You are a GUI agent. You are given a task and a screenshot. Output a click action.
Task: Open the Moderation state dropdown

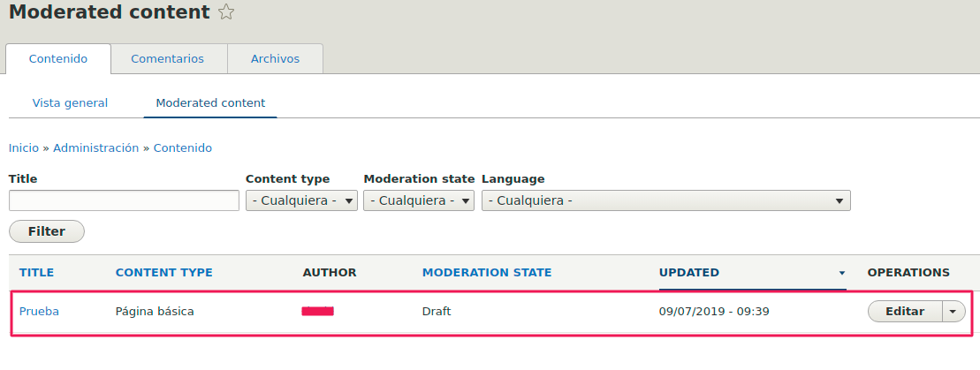(x=419, y=200)
